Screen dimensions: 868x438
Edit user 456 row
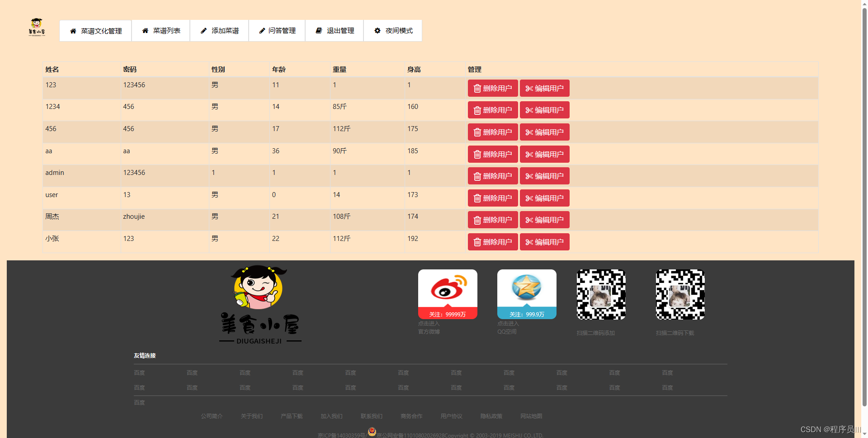pyautogui.click(x=545, y=132)
